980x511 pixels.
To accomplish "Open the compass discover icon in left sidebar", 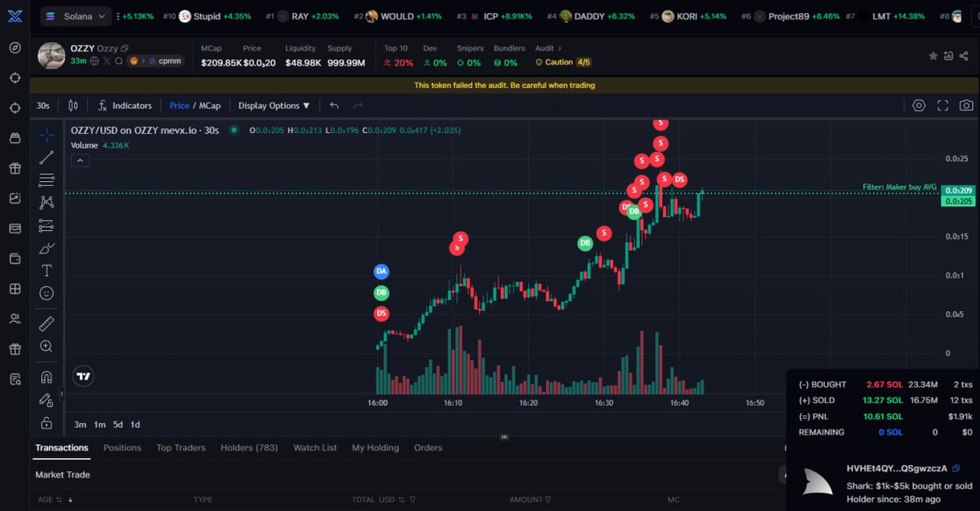I will coord(15,47).
